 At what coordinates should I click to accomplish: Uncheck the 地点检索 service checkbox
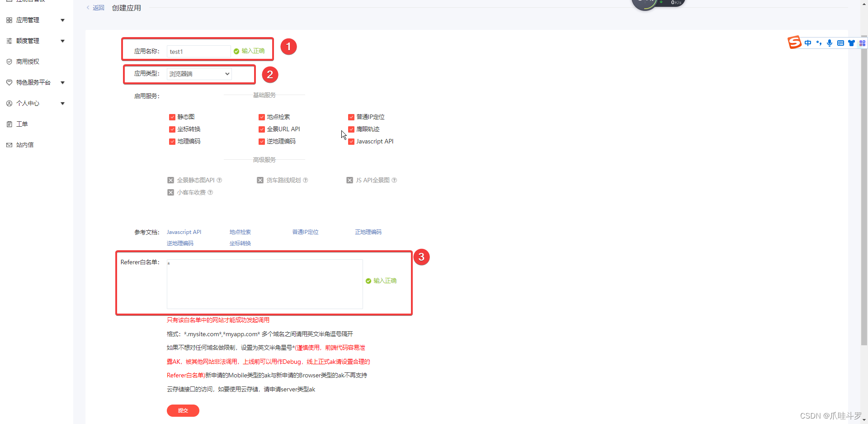point(261,117)
